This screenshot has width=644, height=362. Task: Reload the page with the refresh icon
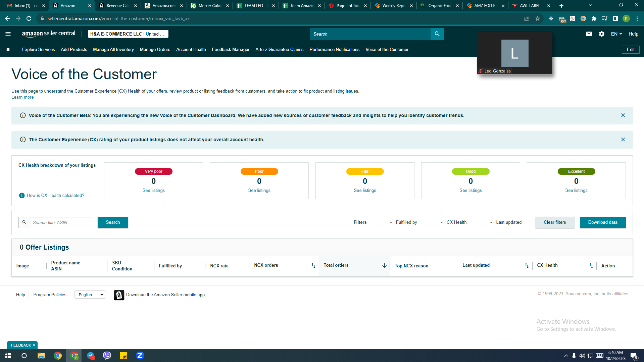pyautogui.click(x=29, y=18)
